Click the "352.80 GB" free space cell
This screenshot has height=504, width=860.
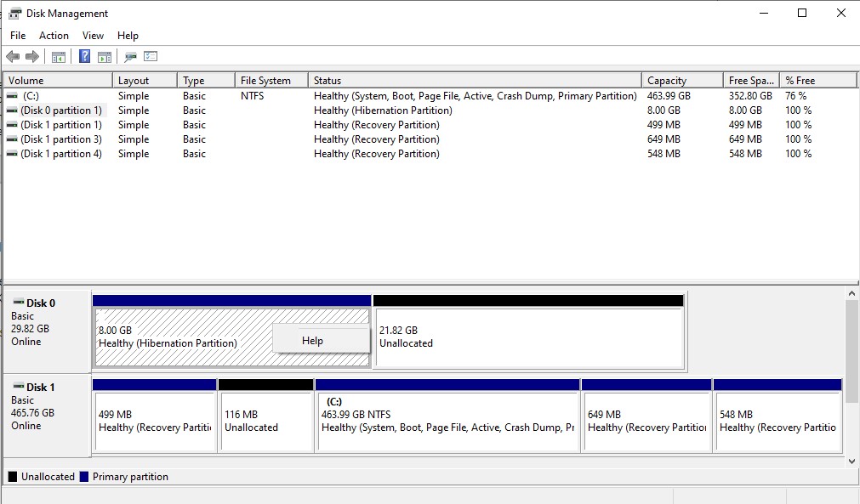[x=750, y=96]
